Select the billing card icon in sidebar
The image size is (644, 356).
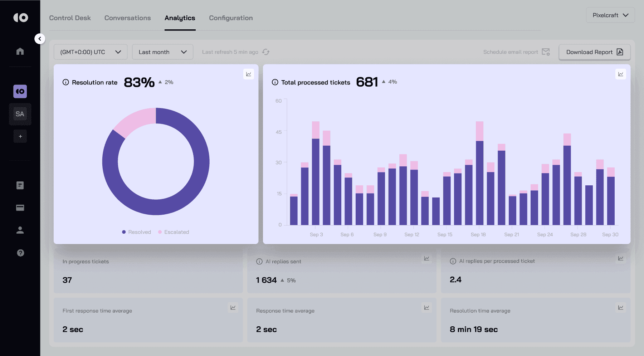tap(20, 208)
